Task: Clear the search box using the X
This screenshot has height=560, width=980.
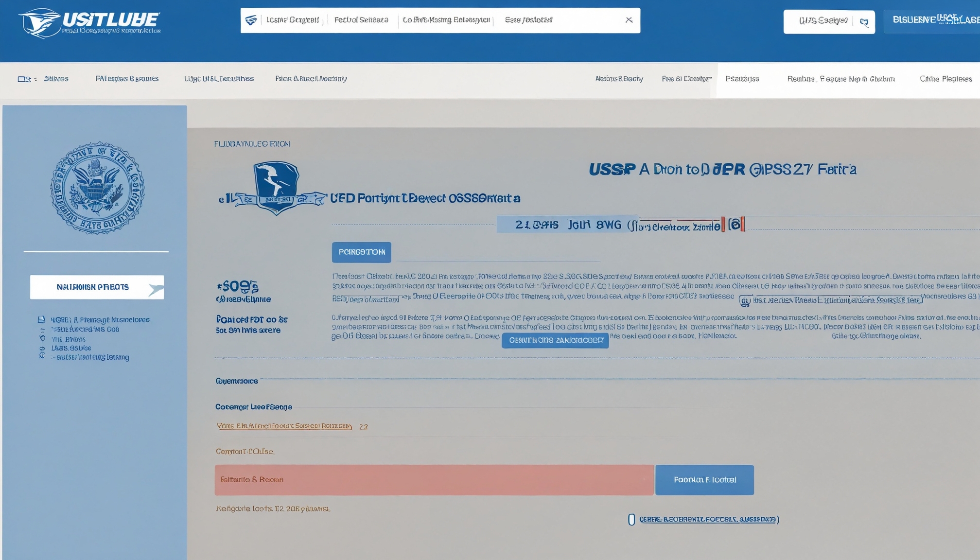Action: click(x=630, y=20)
